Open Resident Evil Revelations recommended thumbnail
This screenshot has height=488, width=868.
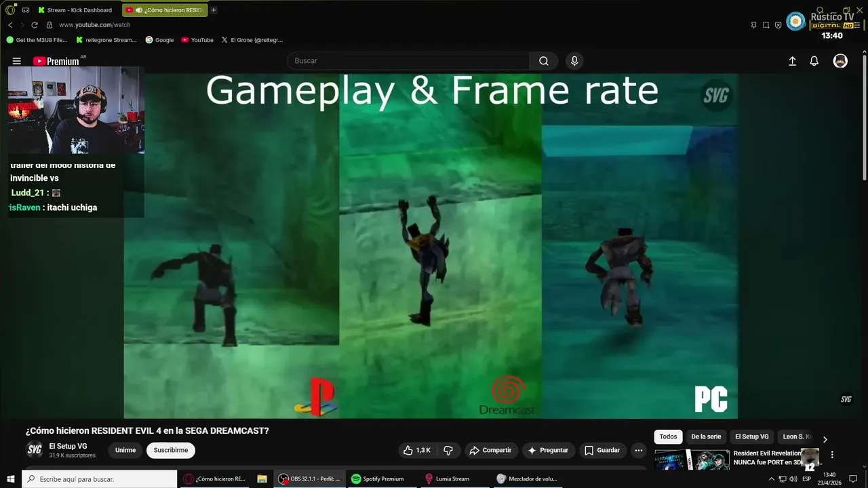[692, 460]
